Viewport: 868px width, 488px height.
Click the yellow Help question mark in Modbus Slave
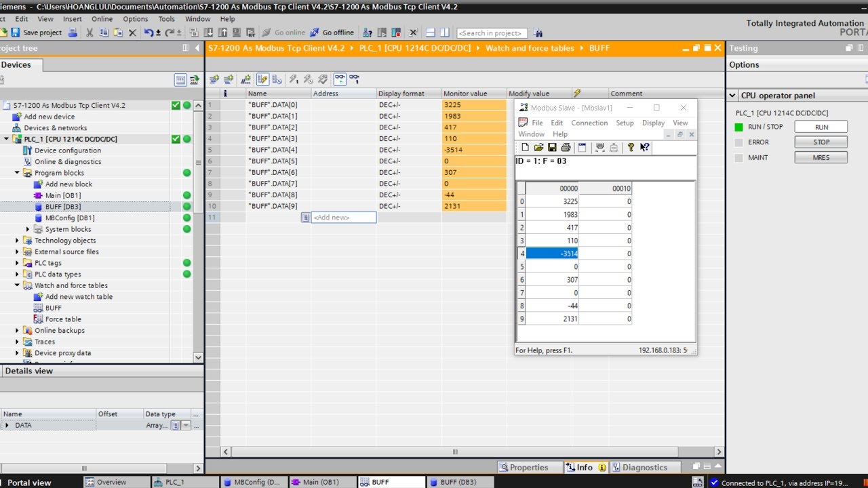[x=631, y=147]
